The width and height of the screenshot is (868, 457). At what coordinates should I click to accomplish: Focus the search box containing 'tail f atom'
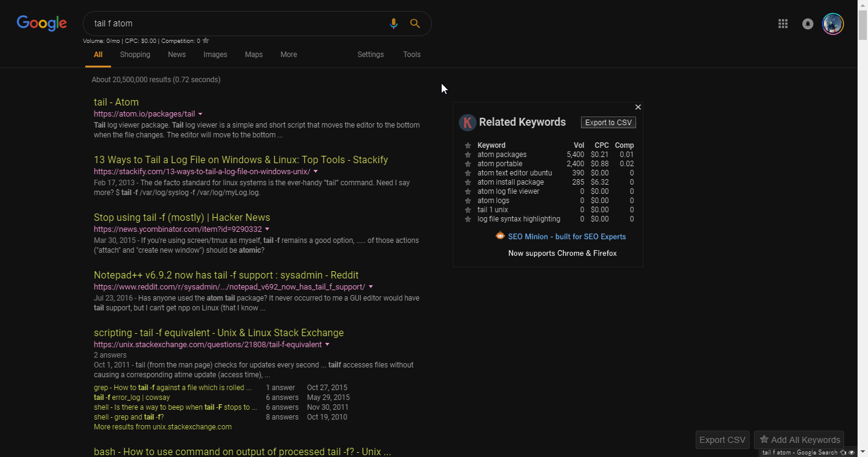coord(233,23)
